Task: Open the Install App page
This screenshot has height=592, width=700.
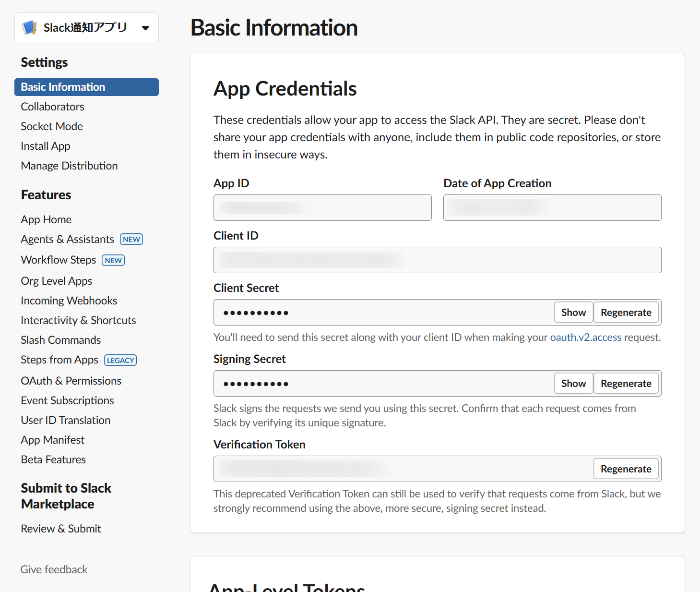Action: tap(46, 146)
